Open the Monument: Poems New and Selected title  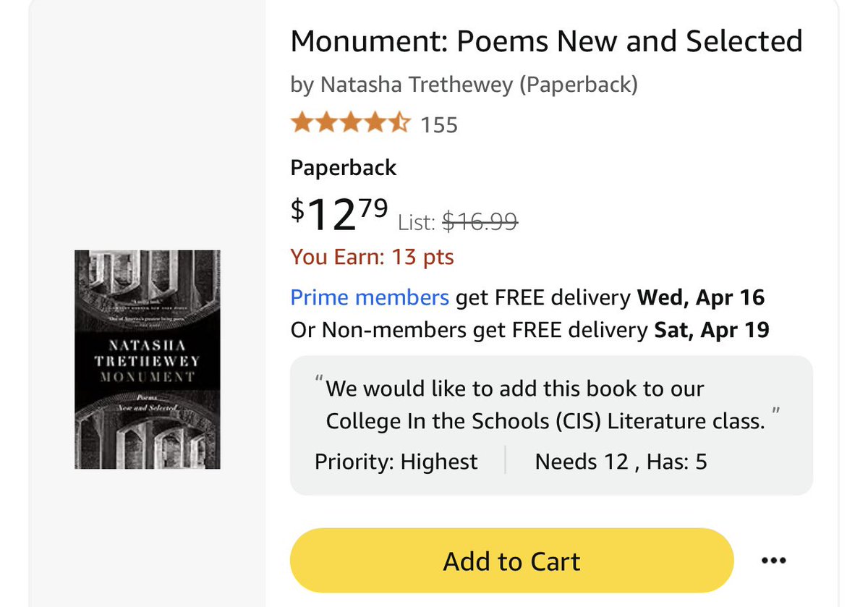pyautogui.click(x=546, y=41)
